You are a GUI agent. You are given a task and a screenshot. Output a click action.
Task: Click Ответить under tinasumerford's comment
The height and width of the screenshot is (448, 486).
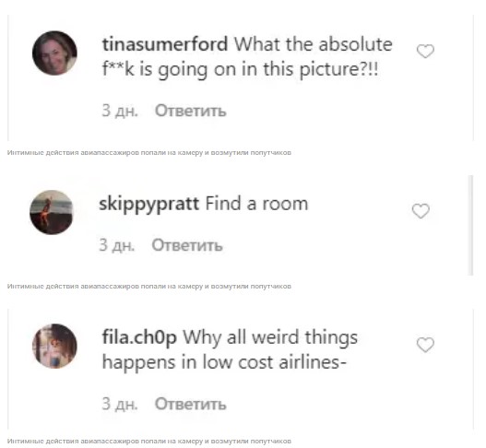pos(191,111)
